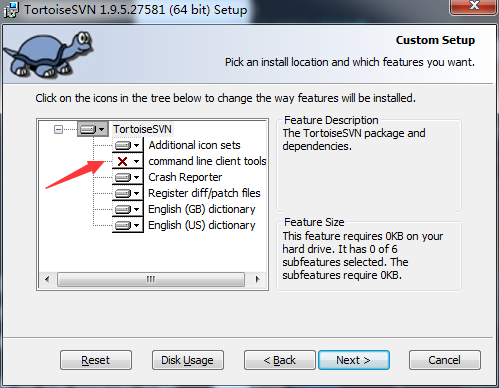Select command line client tools label
The image size is (499, 388).
207,161
